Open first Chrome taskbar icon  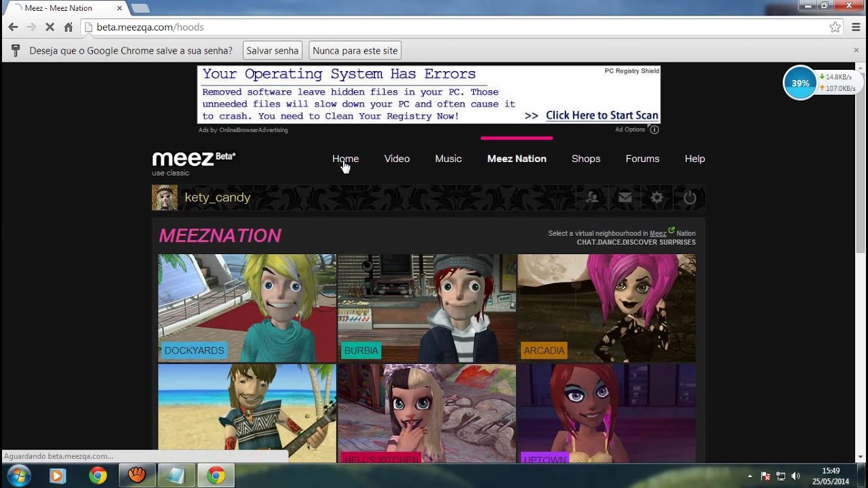pyautogui.click(x=98, y=476)
